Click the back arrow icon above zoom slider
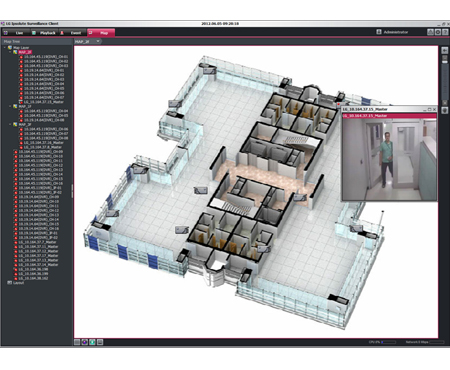Screen dimensions: 450x370 tap(445, 50)
